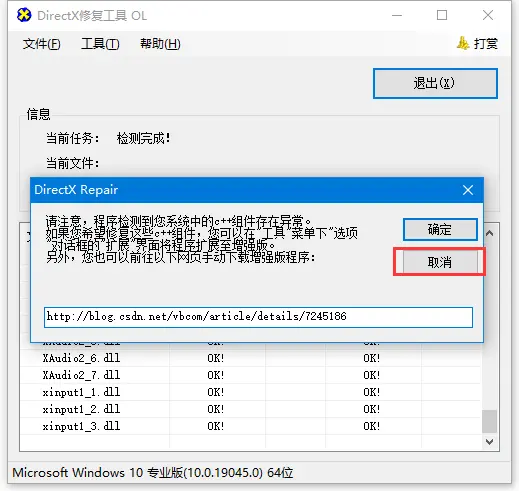Image resolution: width=519 pixels, height=491 pixels.
Task: Click the 打赏 donate label
Action: [x=486, y=44]
